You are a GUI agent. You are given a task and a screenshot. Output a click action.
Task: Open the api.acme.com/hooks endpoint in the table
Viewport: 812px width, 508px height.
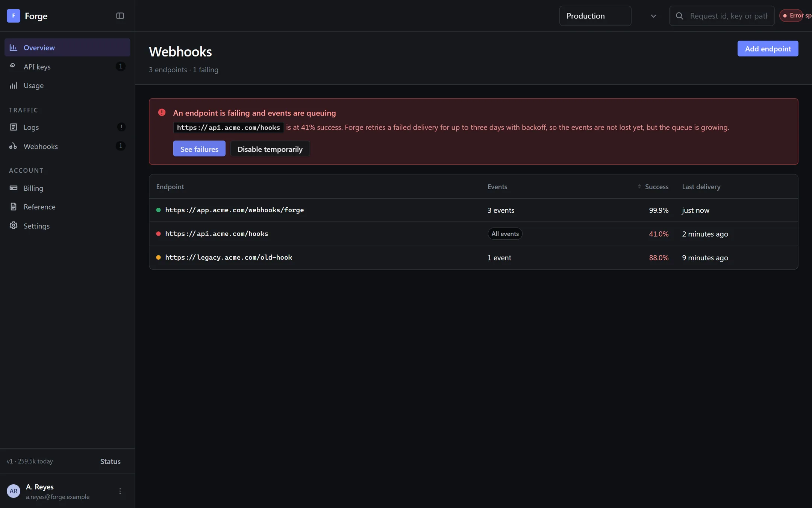pyautogui.click(x=473, y=234)
